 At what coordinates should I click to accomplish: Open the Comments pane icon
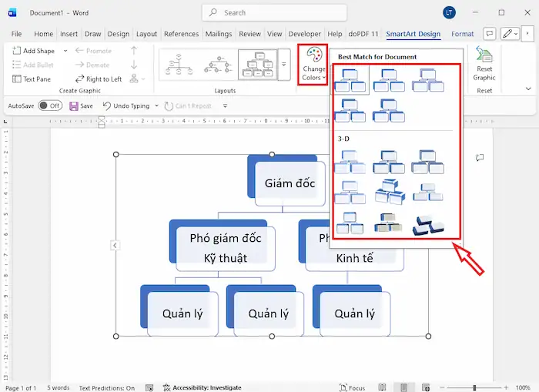click(489, 34)
